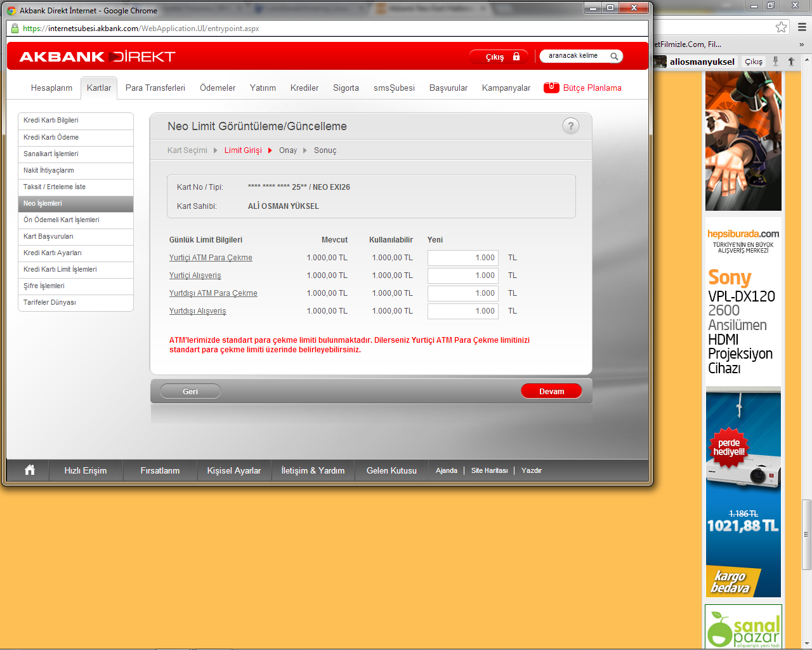Expand the bookmarks overflow chevron
Screen dimensions: 812x650
pyautogui.click(x=801, y=44)
